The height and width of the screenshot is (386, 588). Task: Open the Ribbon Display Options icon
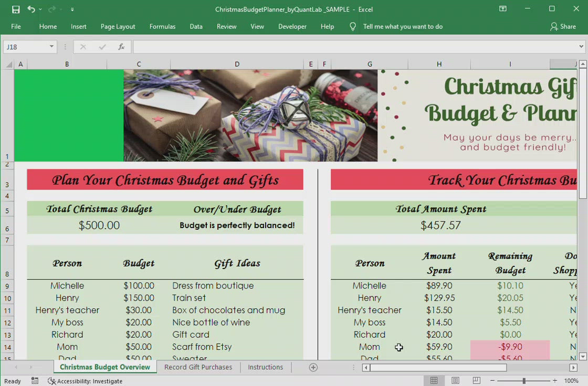click(503, 9)
